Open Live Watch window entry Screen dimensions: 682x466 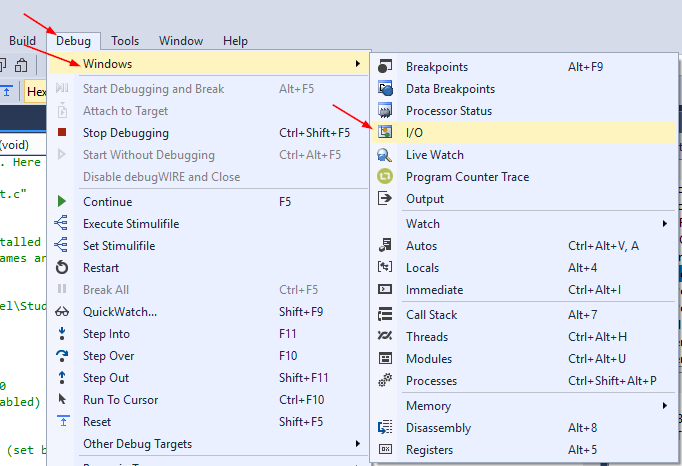524,154
